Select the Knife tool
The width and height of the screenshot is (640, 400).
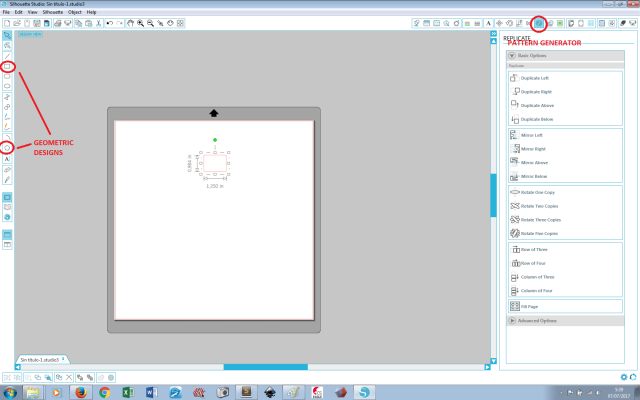7,180
